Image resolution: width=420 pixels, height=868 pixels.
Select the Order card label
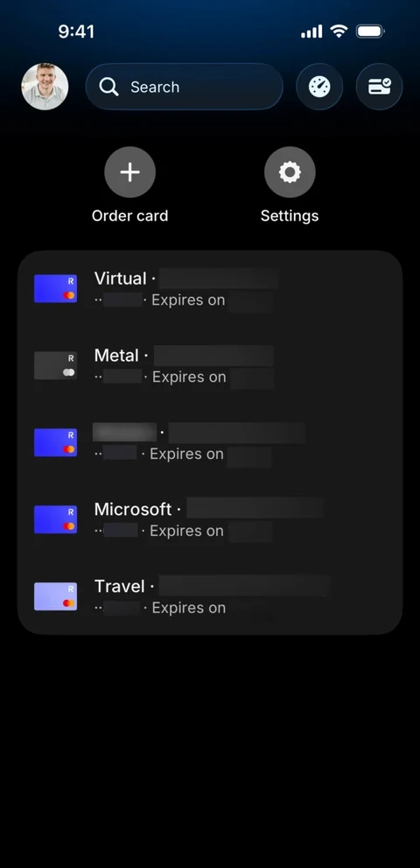(130, 215)
